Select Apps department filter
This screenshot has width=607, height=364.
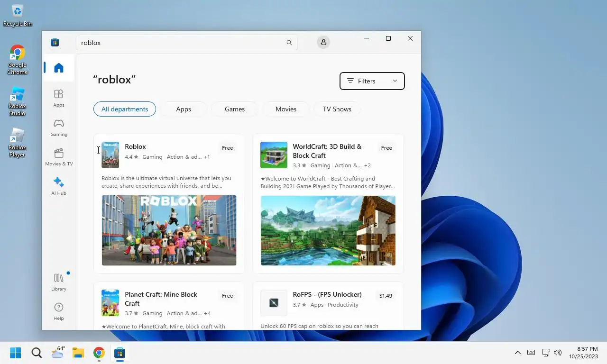(x=184, y=109)
